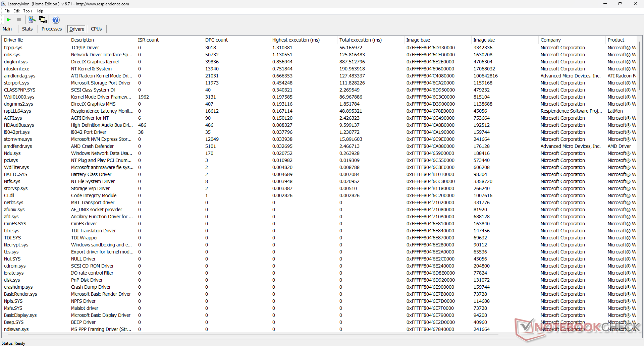
Task: Restore down the LatencyMon window
Action: click(x=620, y=4)
